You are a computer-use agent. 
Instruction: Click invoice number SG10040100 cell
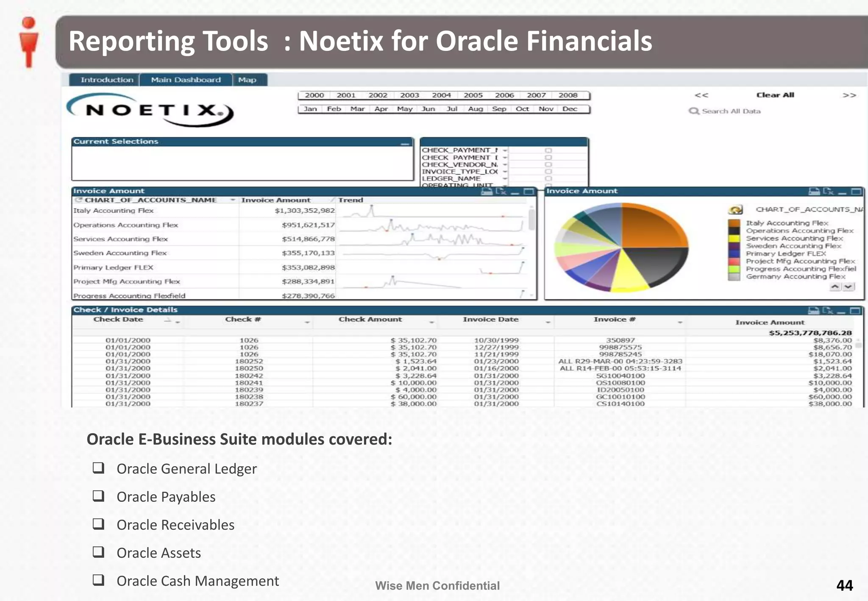pos(620,376)
